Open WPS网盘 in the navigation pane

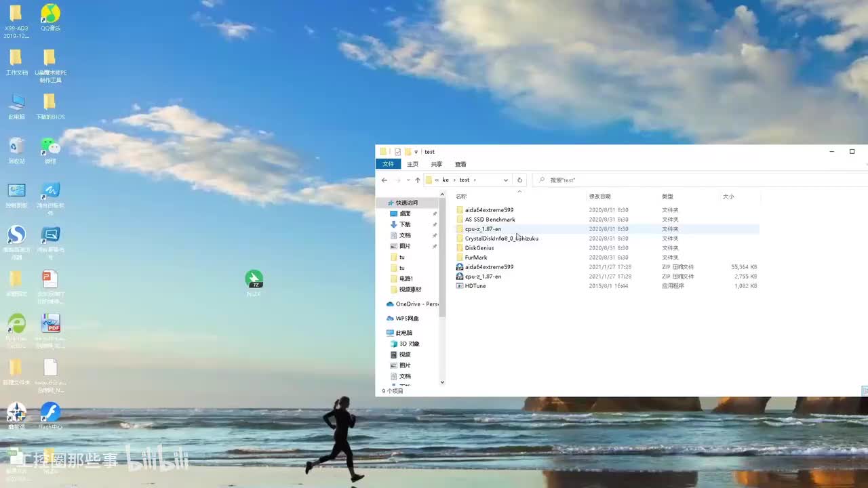coord(403,319)
